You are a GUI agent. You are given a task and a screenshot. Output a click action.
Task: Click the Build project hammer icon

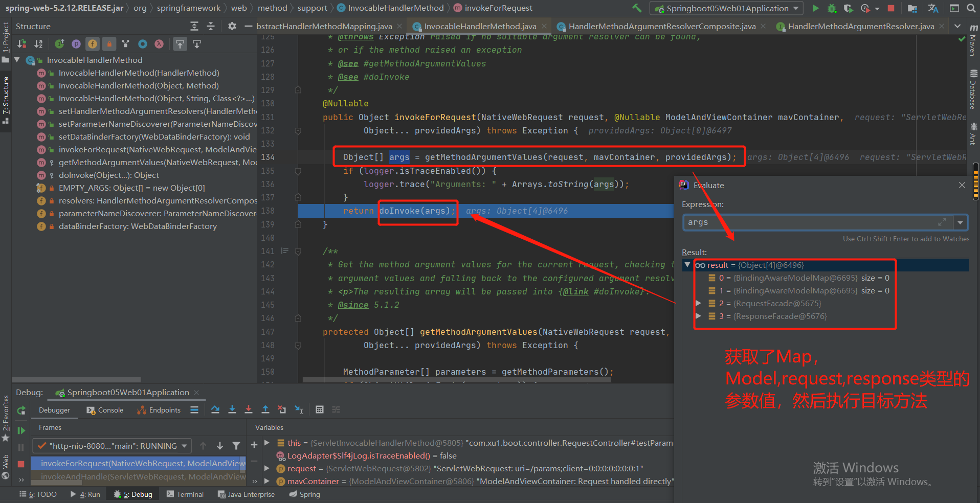637,8
